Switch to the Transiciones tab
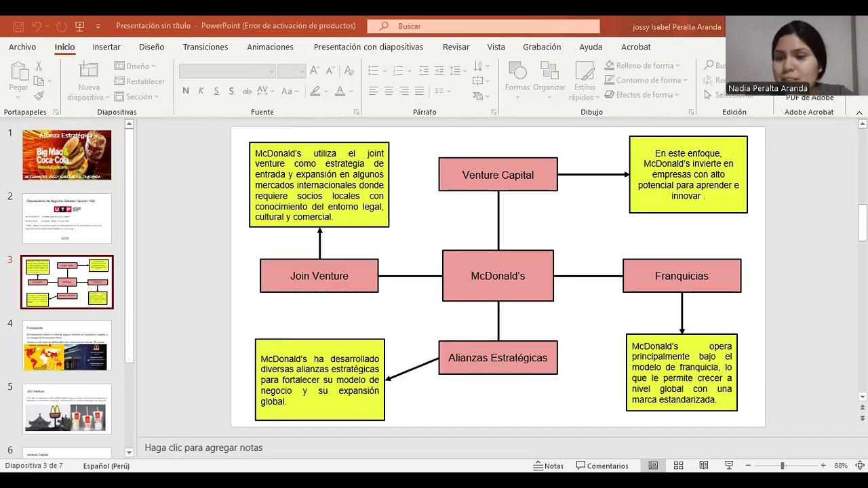This screenshot has height=488, width=868. [205, 47]
